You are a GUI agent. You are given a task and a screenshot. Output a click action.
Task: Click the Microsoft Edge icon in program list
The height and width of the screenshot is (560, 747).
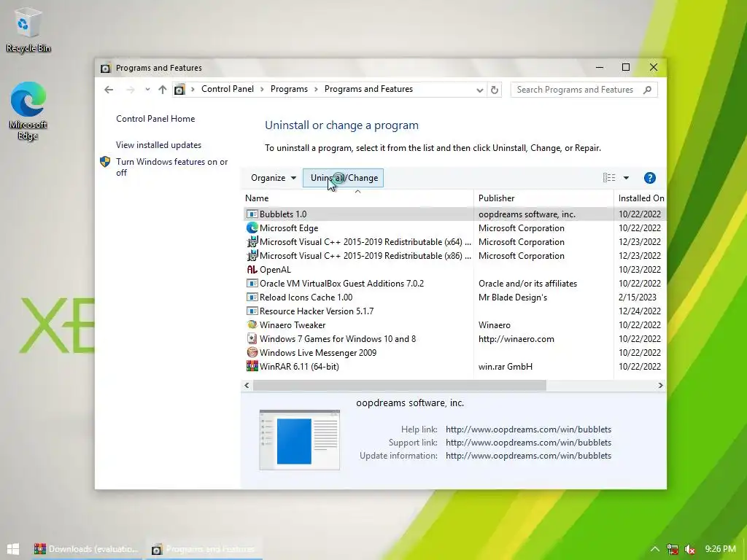click(252, 228)
